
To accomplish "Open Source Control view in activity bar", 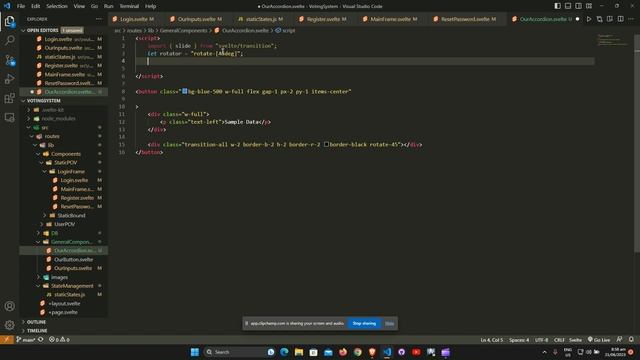I will [x=9, y=60].
